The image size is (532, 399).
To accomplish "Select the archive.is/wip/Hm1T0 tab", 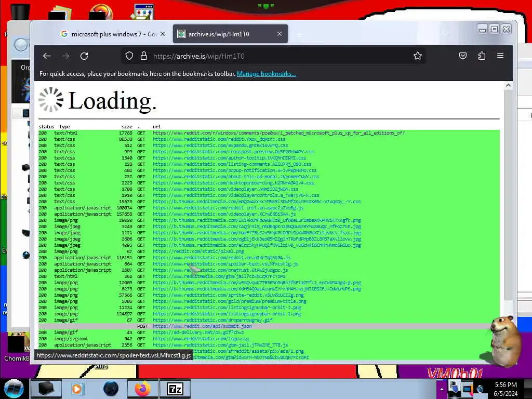I will (230, 34).
